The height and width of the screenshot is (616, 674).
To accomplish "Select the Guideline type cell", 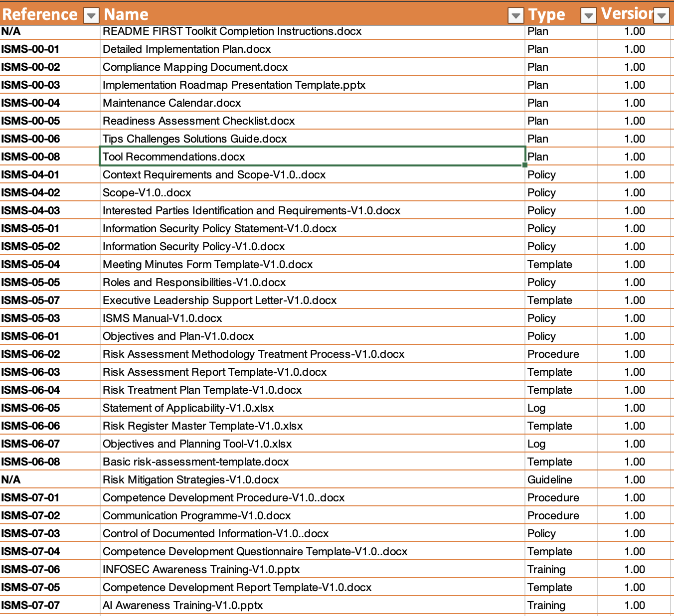I will tap(561, 479).
